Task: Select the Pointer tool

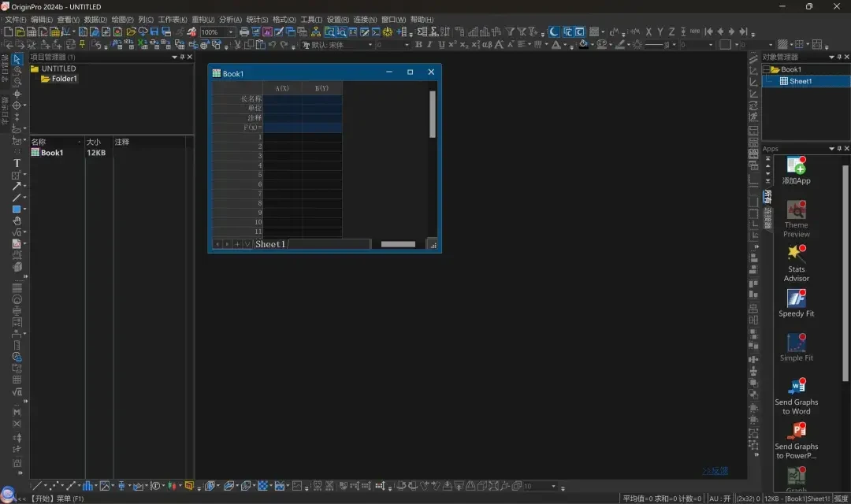Action: tap(17, 58)
